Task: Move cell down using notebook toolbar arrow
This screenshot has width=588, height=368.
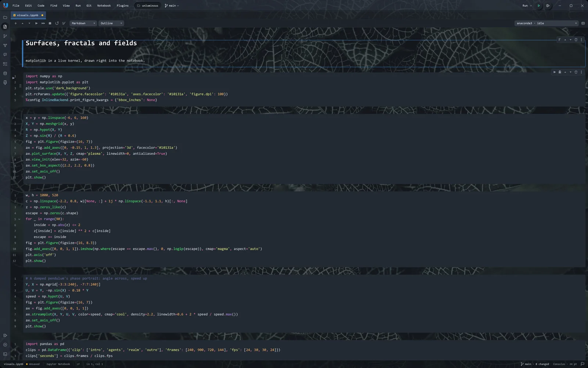Action: 29,23
